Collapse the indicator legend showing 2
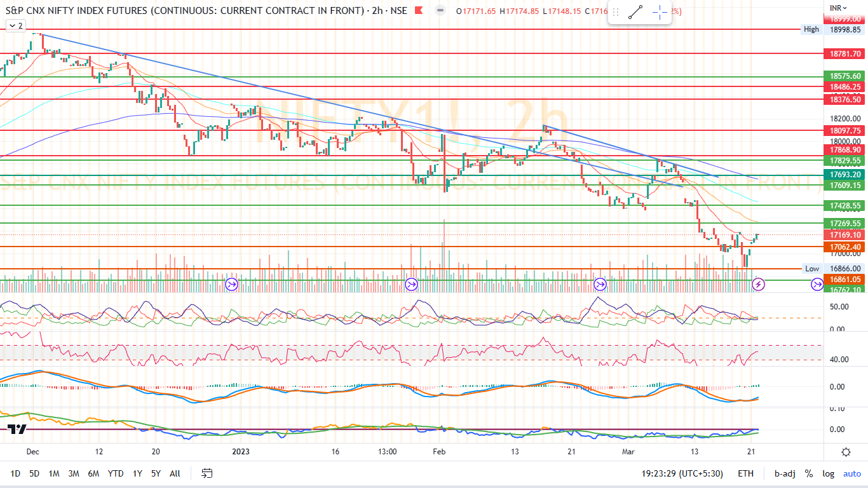This screenshot has width=868, height=488. 15,25
